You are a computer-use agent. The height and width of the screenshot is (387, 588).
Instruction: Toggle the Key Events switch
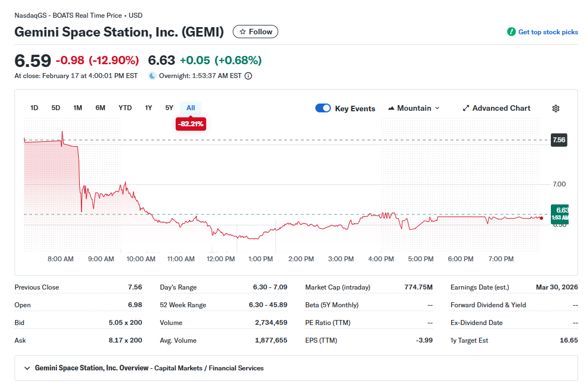pyautogui.click(x=323, y=109)
